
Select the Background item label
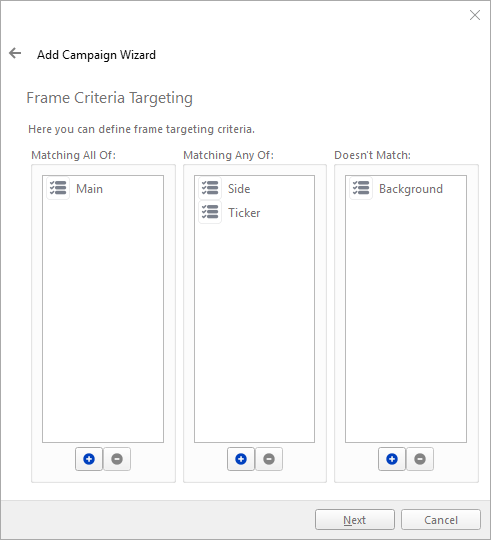[411, 189]
